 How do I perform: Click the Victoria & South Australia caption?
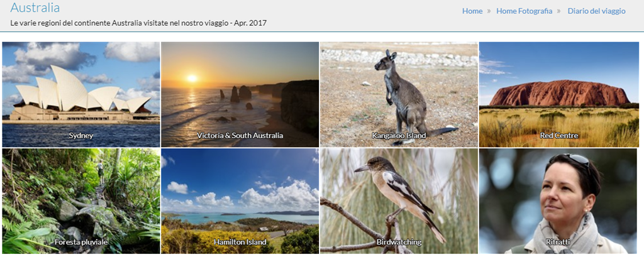pyautogui.click(x=240, y=135)
